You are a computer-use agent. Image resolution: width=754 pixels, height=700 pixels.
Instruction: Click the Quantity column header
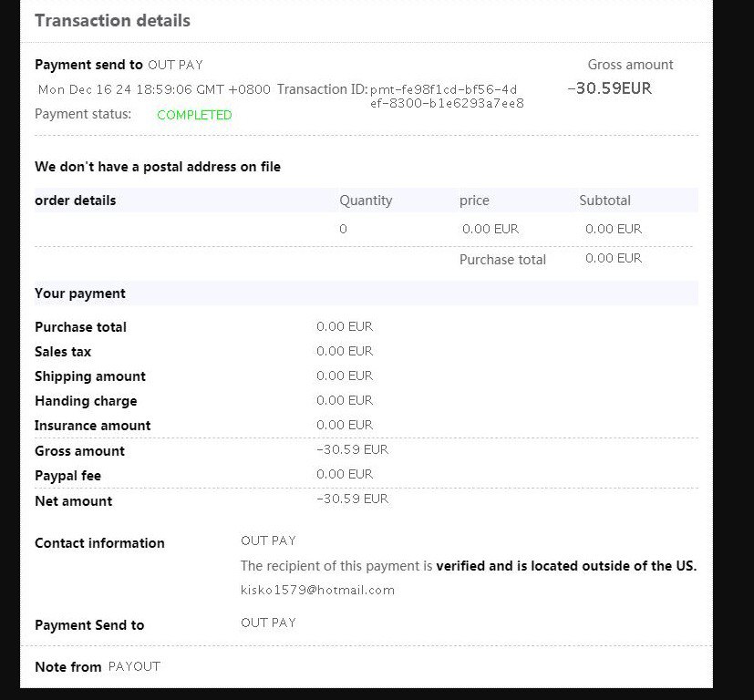366,201
